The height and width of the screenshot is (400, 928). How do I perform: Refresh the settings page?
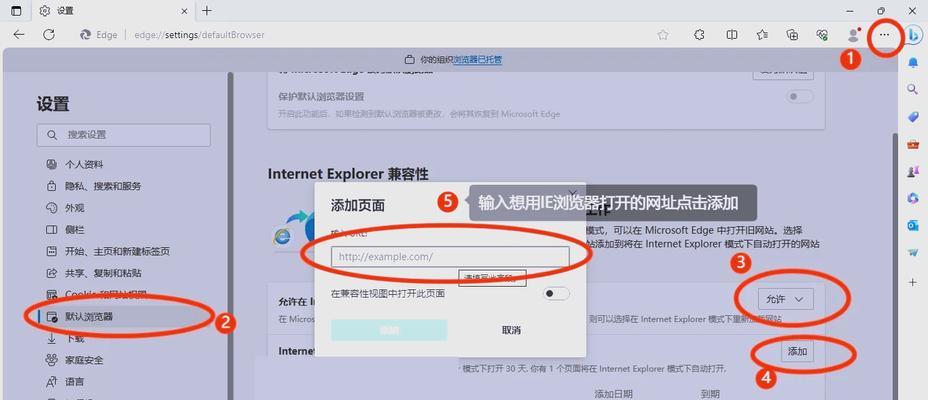tap(49, 35)
